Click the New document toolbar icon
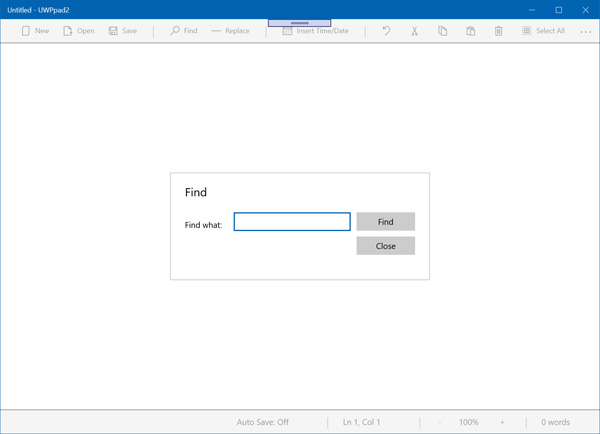This screenshot has height=434, width=600. pos(27,31)
